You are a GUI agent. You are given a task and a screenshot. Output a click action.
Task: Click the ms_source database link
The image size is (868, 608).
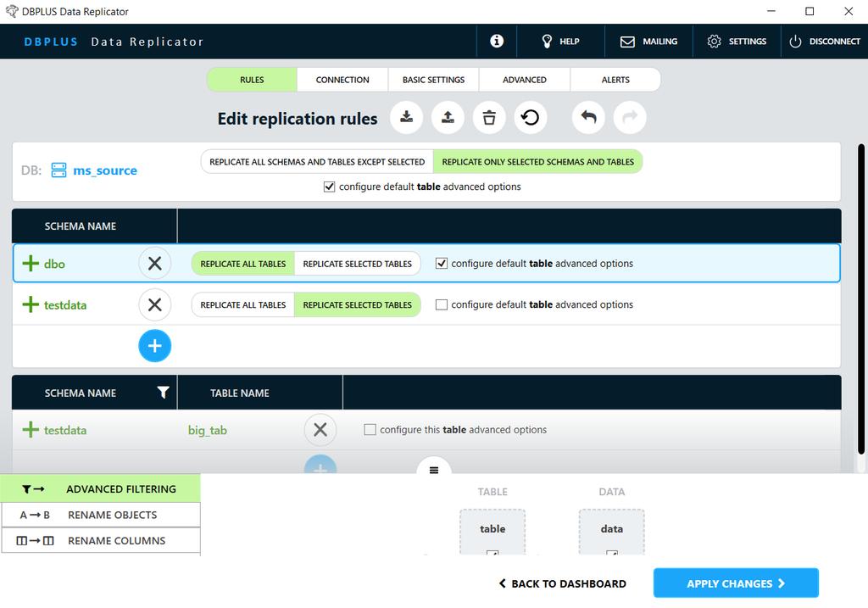click(105, 170)
